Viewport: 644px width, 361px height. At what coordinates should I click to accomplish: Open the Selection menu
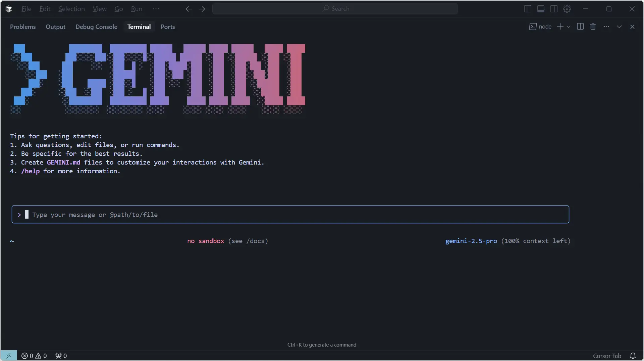pyautogui.click(x=71, y=9)
